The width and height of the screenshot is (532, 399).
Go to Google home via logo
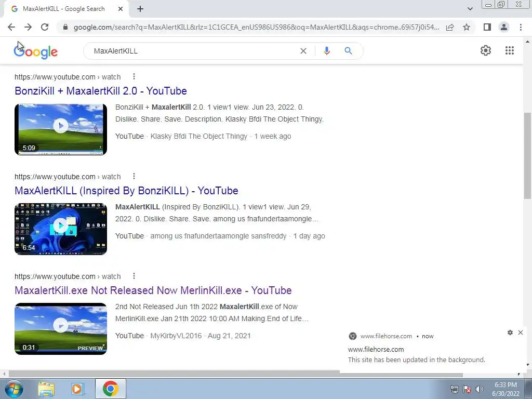coord(36,51)
